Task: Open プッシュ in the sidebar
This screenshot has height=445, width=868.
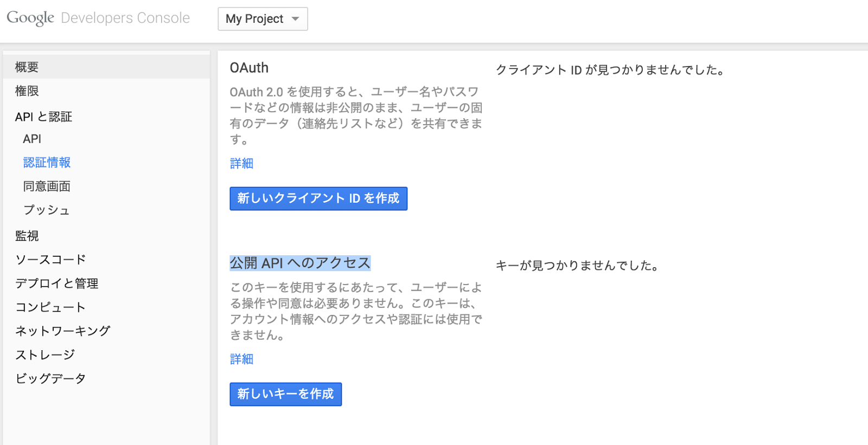Action: (x=46, y=210)
